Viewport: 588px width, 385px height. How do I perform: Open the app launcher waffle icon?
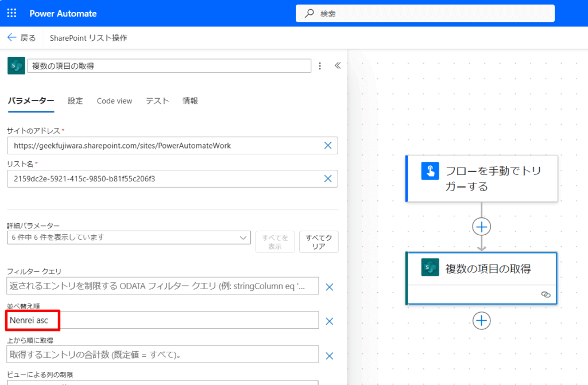tap(11, 13)
